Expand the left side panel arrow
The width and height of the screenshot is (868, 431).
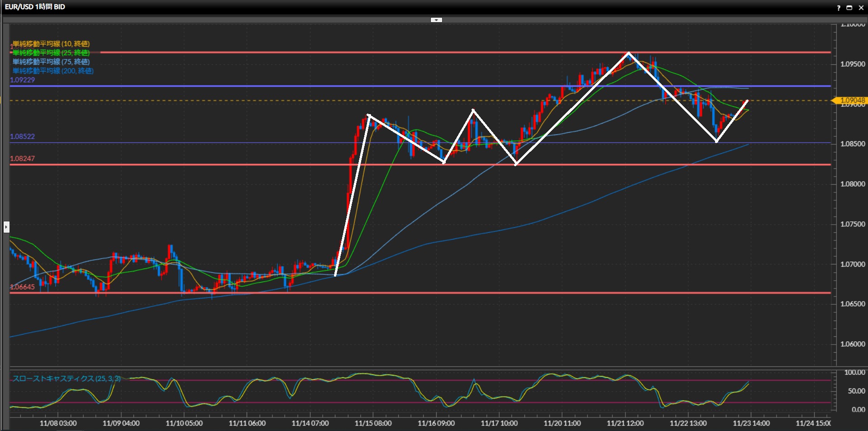pos(6,226)
